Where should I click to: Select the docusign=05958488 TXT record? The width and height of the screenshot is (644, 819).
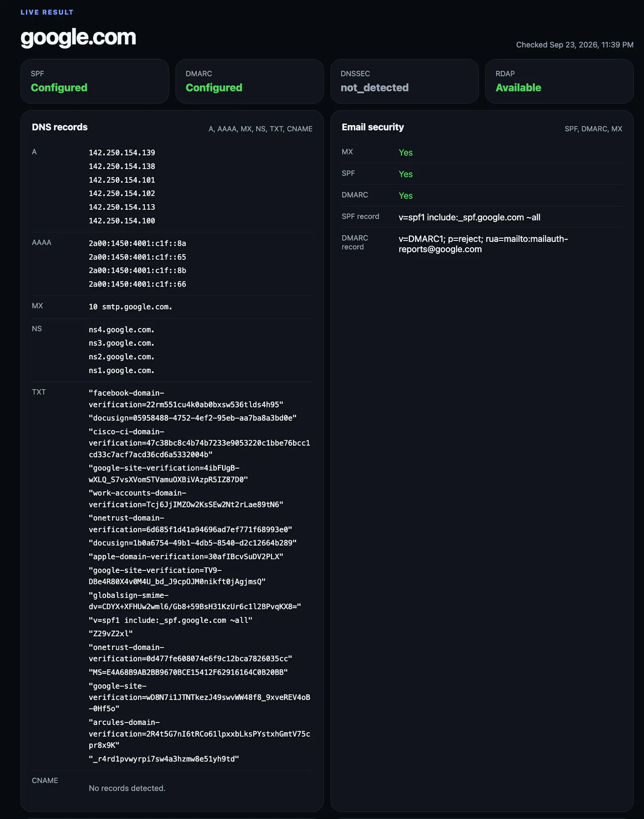[193, 418]
